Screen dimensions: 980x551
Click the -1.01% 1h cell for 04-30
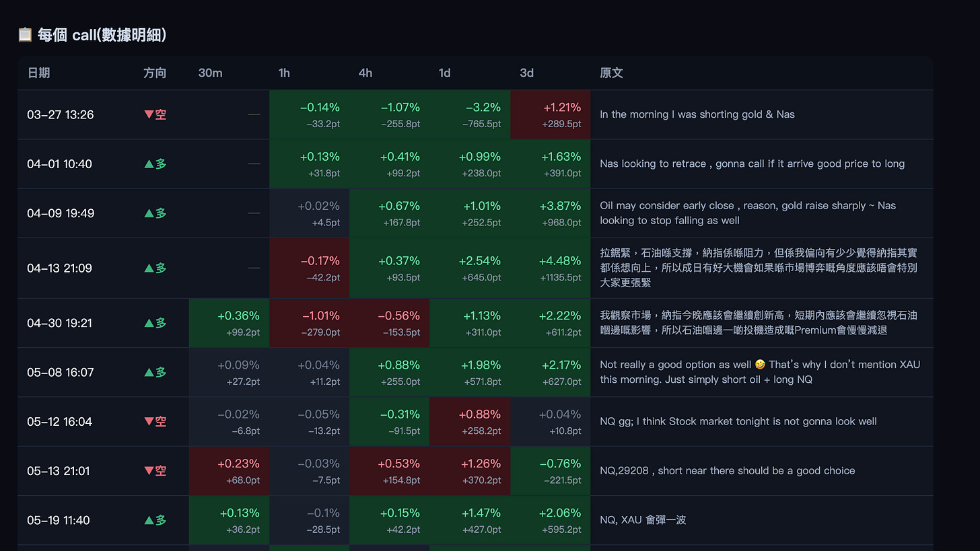point(310,323)
